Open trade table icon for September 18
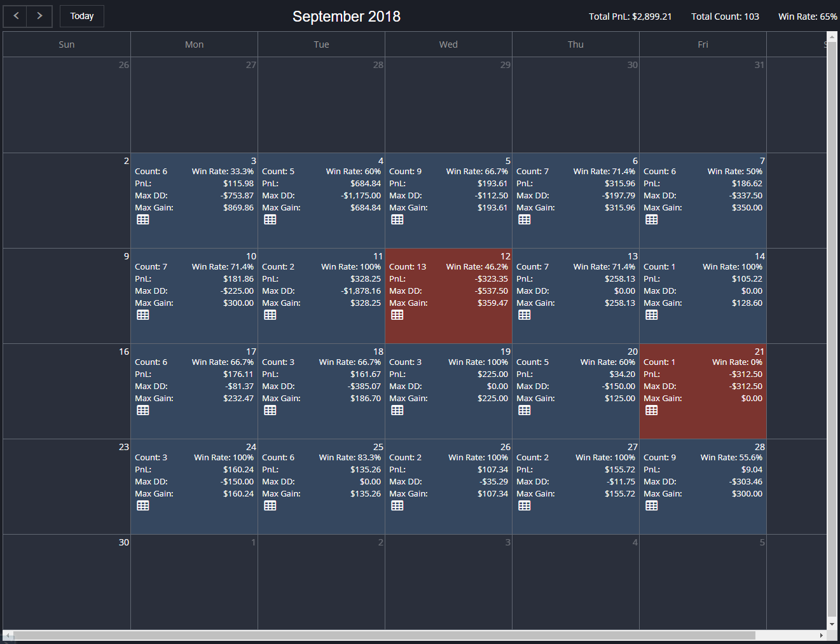Viewport: 840px width, 644px height. coord(270,410)
